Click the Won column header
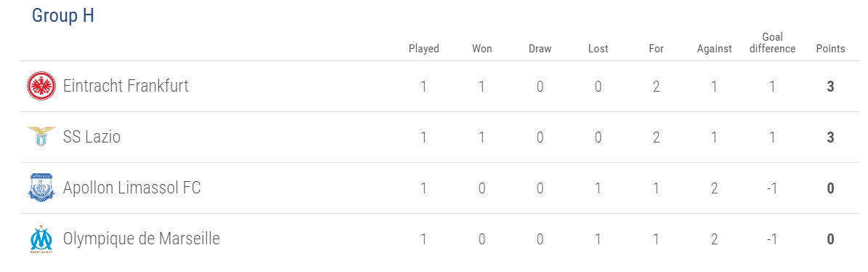This screenshot has height=272, width=868. tap(482, 49)
